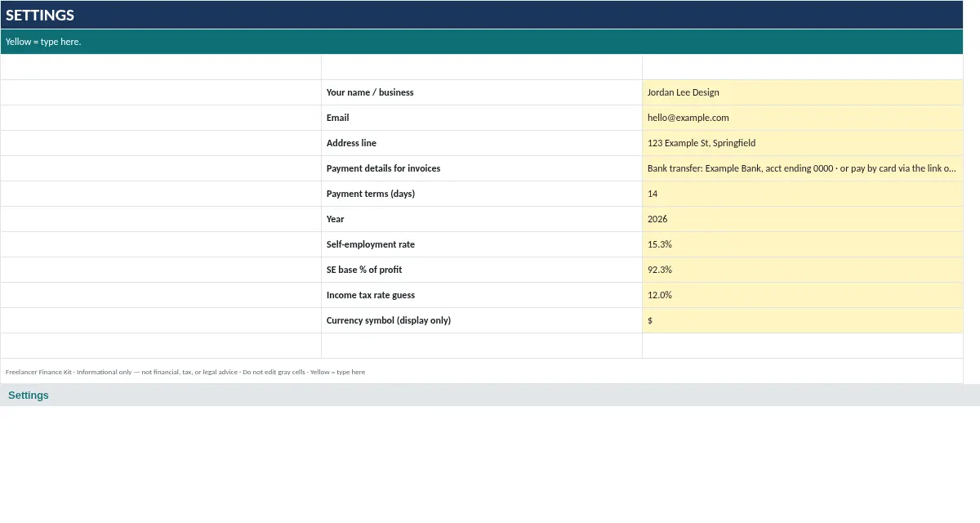Click the 'Currency symbol (display only)' label

point(389,320)
